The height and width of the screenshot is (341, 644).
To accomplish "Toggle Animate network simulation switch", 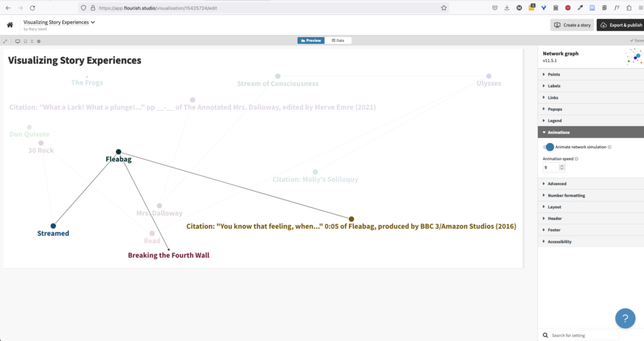I will point(548,147).
